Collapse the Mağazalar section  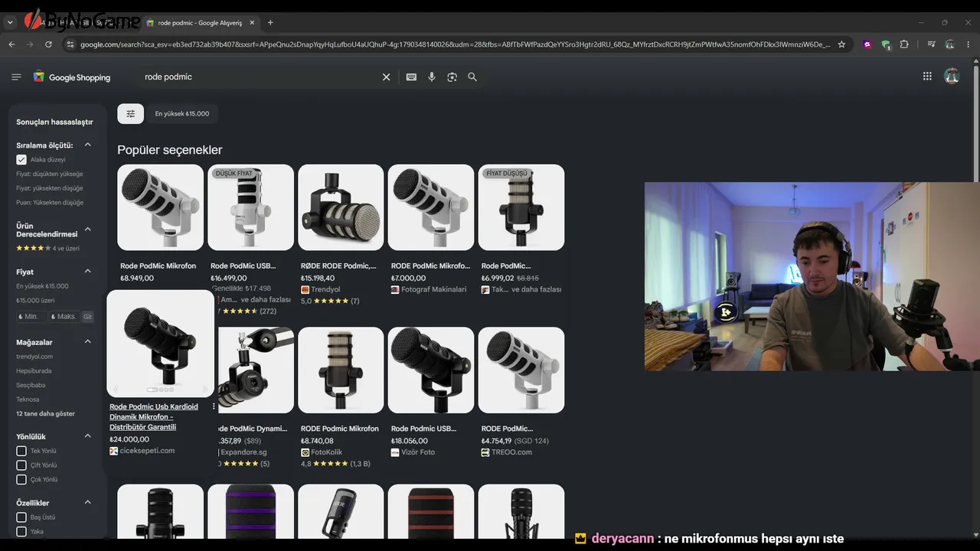[87, 341]
